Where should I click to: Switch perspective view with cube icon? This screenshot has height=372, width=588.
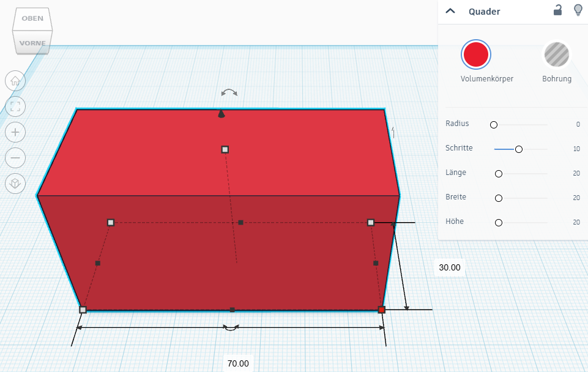(15, 184)
